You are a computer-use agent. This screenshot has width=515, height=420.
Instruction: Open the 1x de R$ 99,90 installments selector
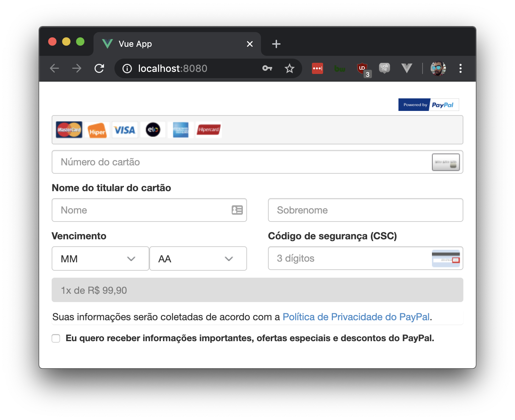click(257, 290)
